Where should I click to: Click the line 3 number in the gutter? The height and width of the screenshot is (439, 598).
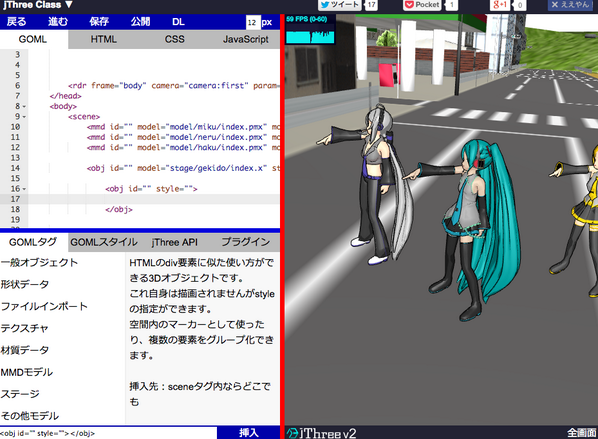pyautogui.click(x=18, y=55)
